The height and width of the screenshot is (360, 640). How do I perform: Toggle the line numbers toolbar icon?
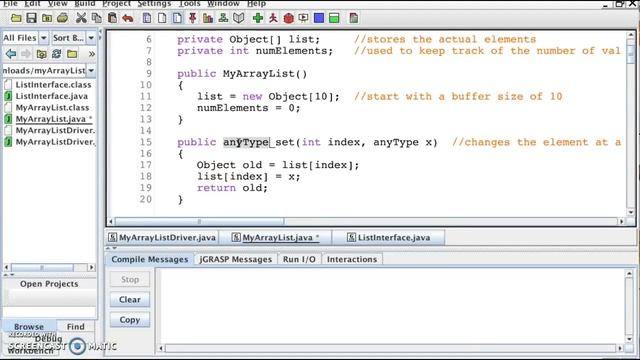click(x=177, y=18)
